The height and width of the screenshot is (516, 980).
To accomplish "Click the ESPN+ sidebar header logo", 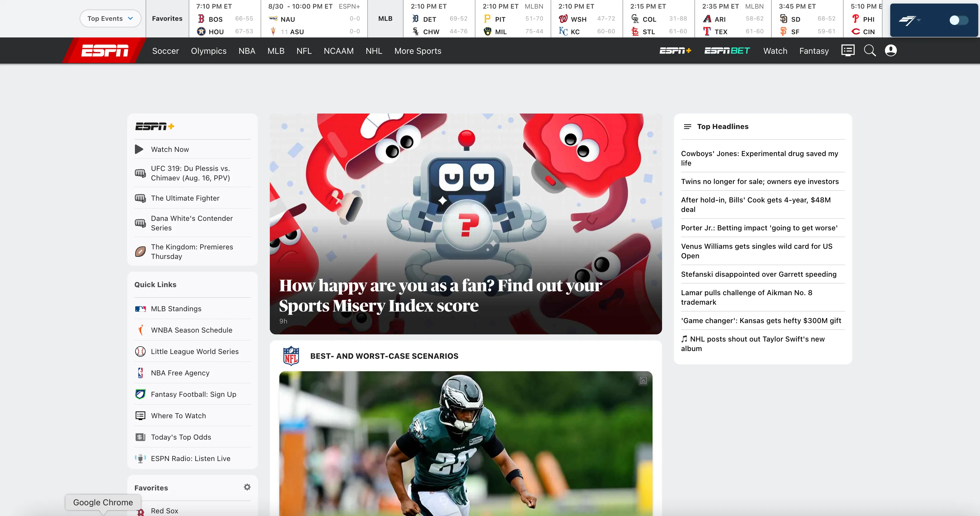I will (x=155, y=126).
